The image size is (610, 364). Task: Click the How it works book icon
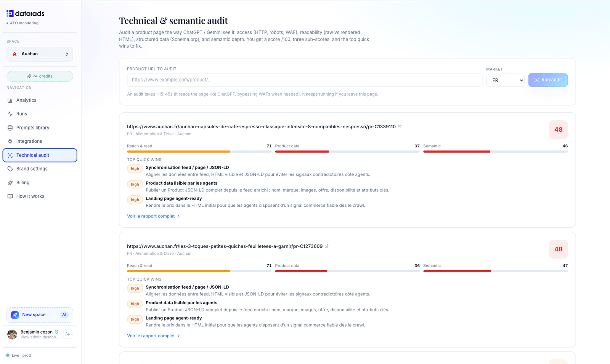pos(10,196)
